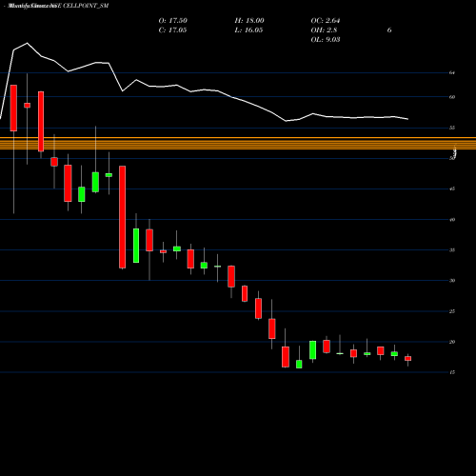Viewport: 476px width, 476px height.
Task: Click the OL: 9.03 reading
Action: pyautogui.click(x=326, y=40)
